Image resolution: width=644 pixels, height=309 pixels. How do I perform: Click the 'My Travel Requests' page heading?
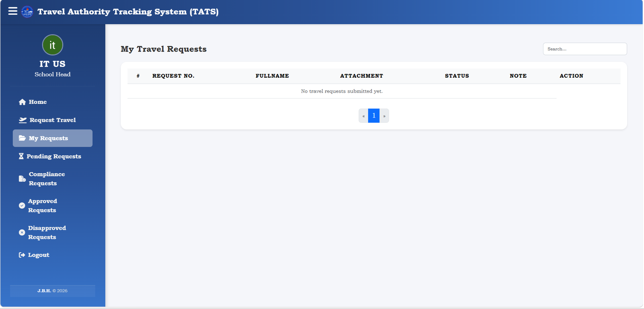[x=164, y=49]
